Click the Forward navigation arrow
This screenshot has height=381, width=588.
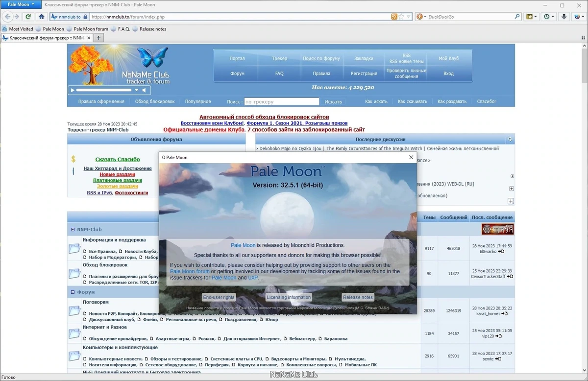pos(17,16)
